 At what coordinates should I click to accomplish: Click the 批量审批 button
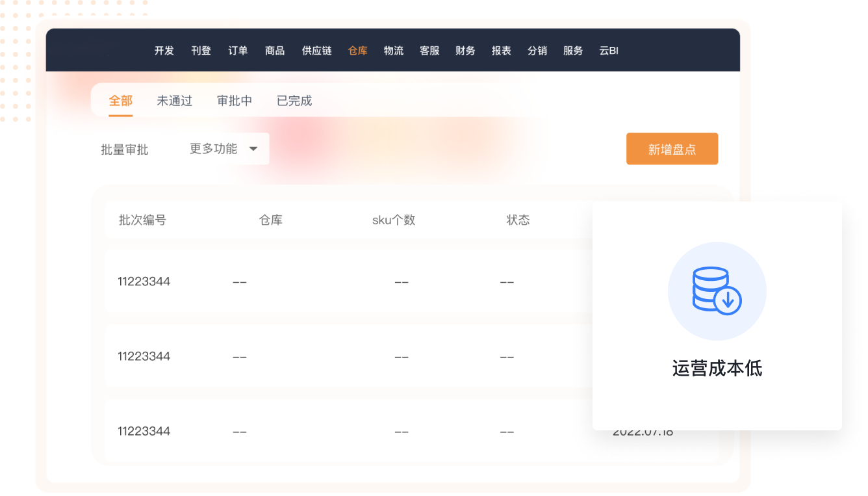[125, 150]
